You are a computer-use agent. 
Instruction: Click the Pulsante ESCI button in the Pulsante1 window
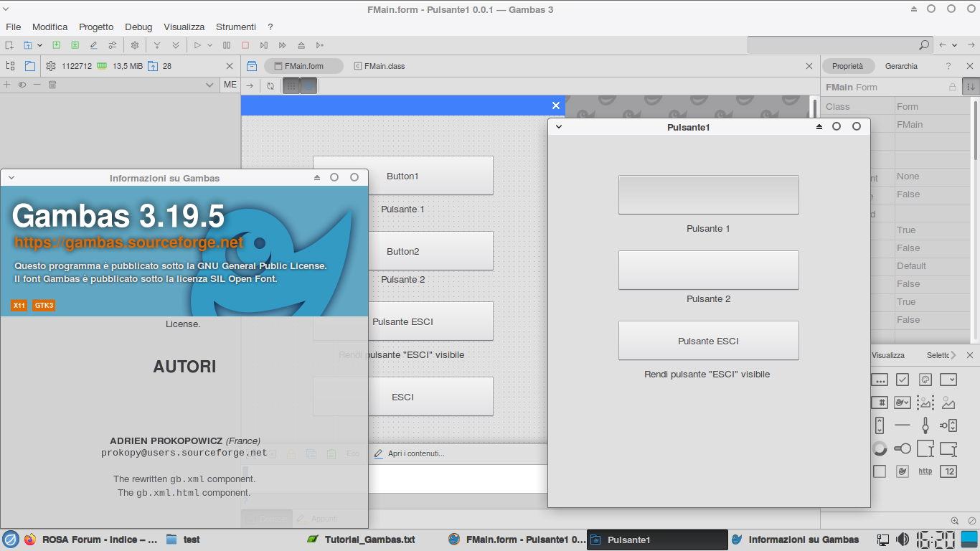pyautogui.click(x=708, y=341)
